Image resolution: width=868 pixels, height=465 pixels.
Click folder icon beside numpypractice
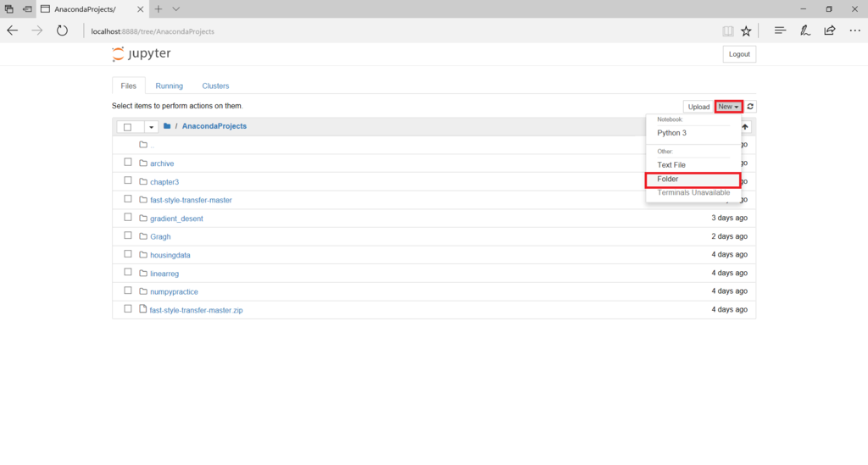point(142,291)
